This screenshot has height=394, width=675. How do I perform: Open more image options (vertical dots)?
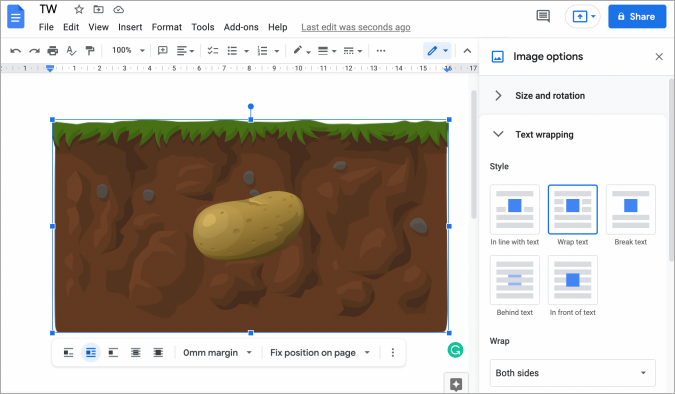tap(393, 353)
